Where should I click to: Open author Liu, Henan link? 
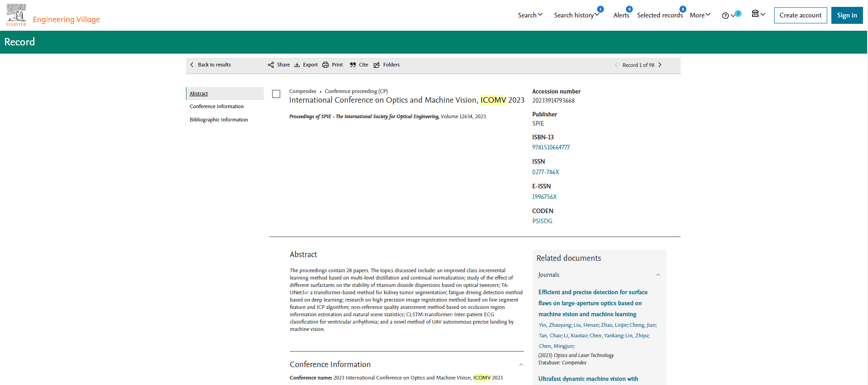(586, 325)
